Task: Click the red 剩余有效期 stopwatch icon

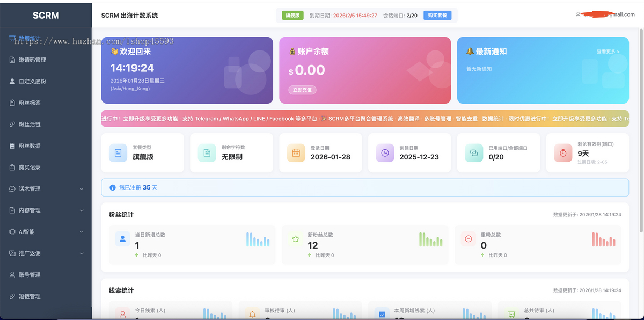Action: pos(563,153)
